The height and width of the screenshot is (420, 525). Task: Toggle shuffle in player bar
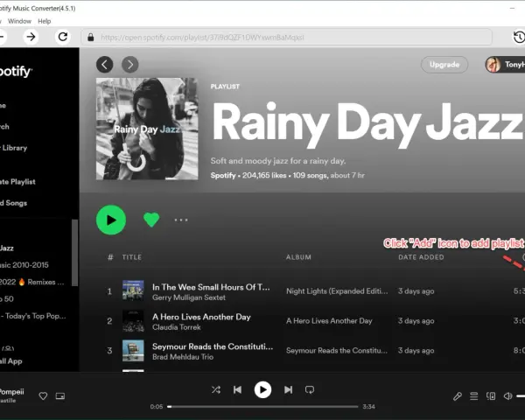coord(216,389)
